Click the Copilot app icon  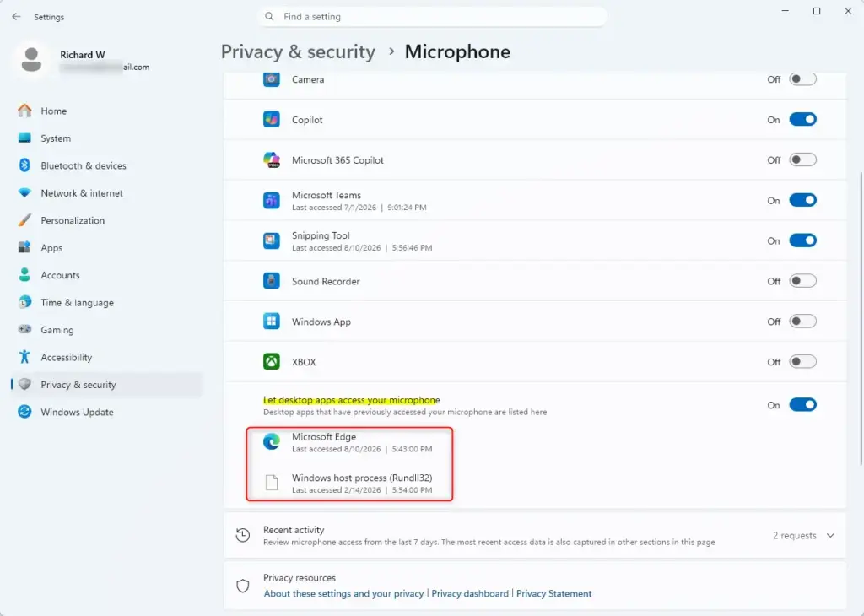271,120
